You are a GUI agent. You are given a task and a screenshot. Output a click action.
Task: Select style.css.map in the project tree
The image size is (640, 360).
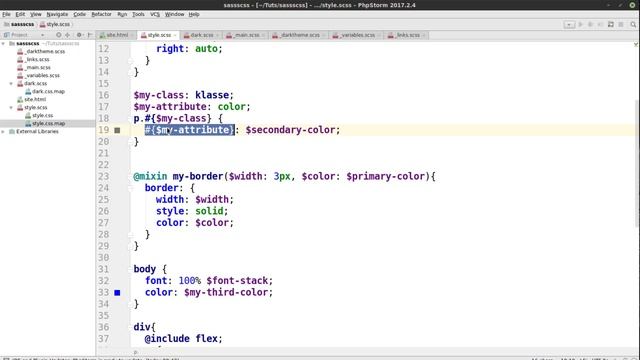tap(48, 123)
